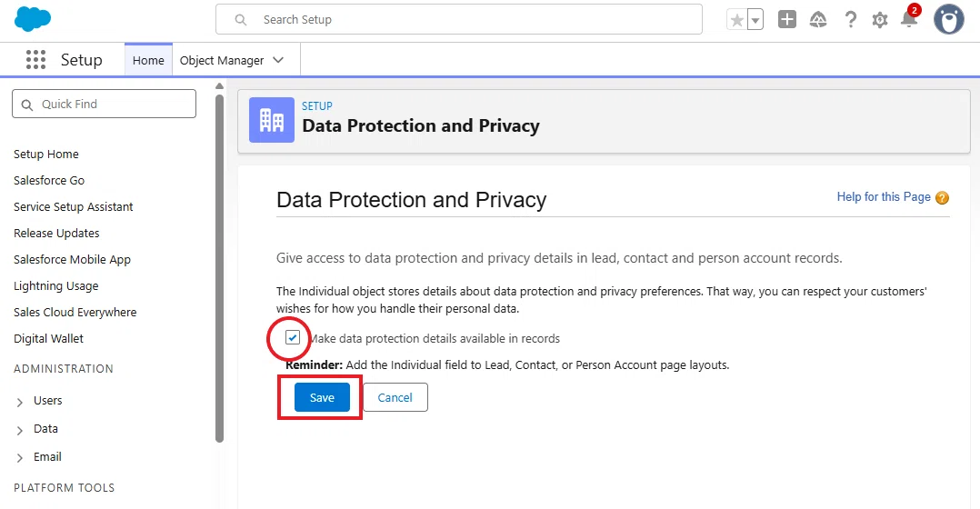View notifications bell with 2 alerts
Viewport: 980px width, 509px height.
click(x=910, y=17)
